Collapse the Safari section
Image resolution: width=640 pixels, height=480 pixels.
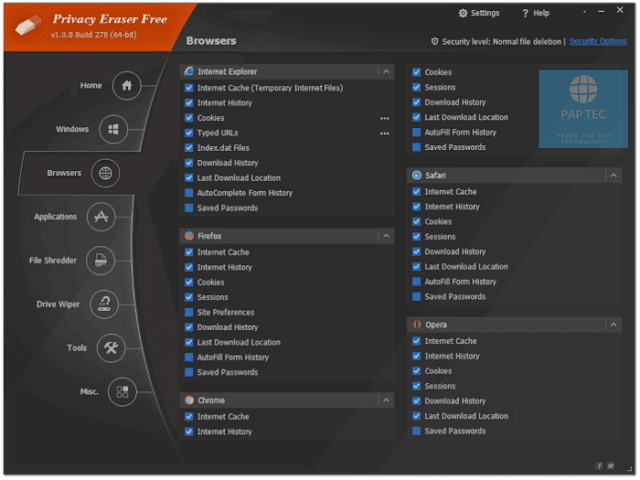(613, 176)
